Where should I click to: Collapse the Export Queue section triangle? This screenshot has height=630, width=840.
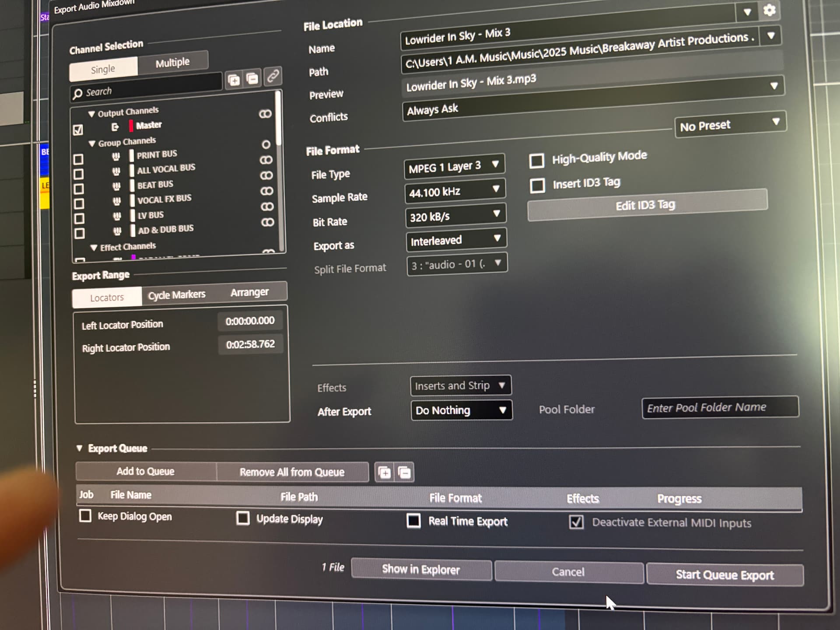point(79,448)
